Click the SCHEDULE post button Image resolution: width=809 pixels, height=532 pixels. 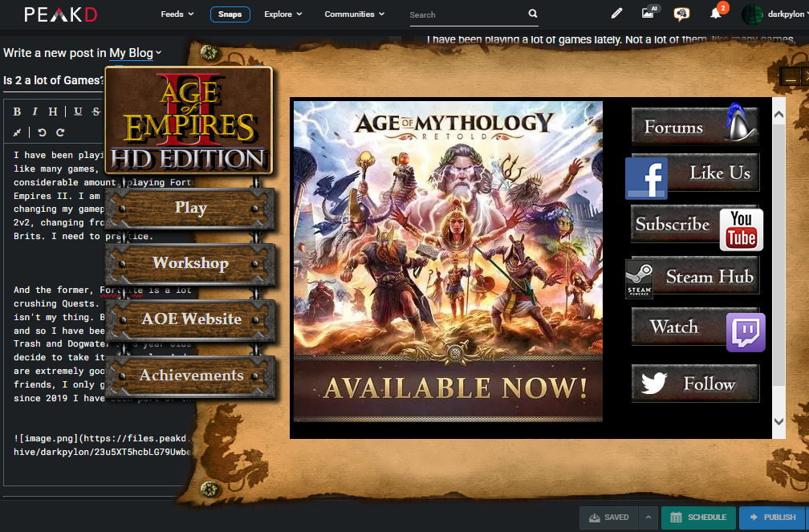pos(698,518)
